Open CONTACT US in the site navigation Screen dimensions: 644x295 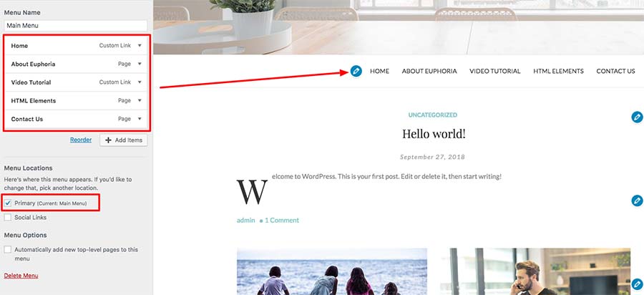pos(615,71)
